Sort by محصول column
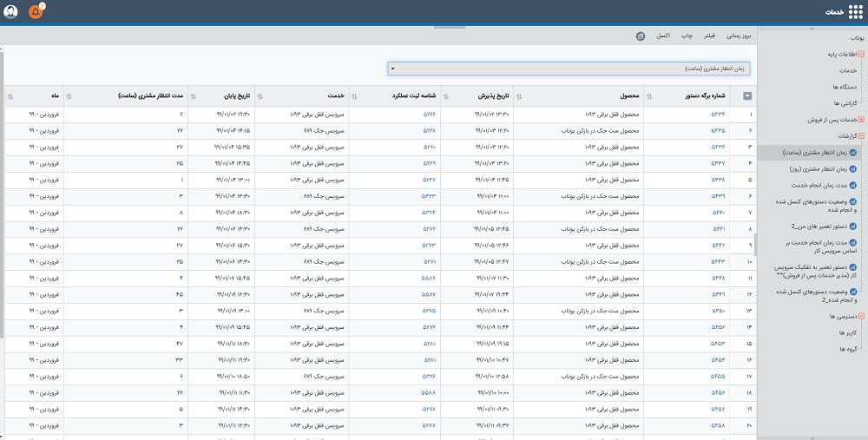The width and height of the screenshot is (868, 440). 519,96
